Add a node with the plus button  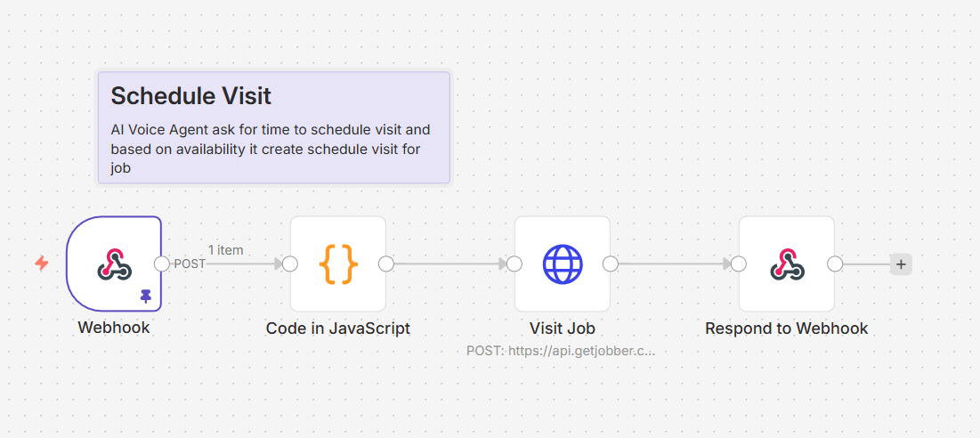[901, 264]
